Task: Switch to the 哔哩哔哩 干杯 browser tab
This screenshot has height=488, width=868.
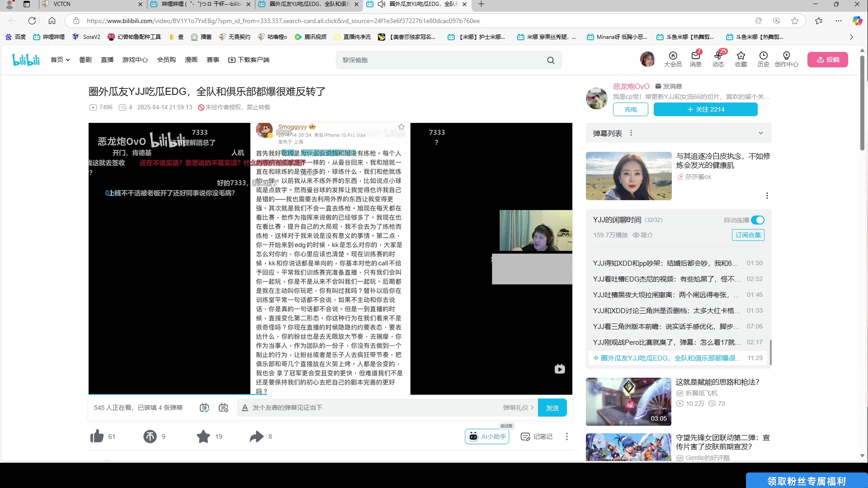Action: coord(201,4)
